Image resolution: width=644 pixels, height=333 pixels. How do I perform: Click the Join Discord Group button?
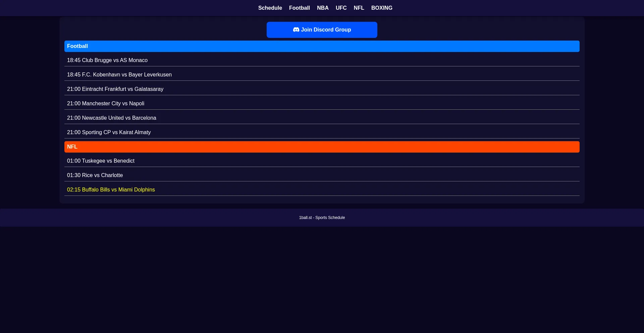322,30
